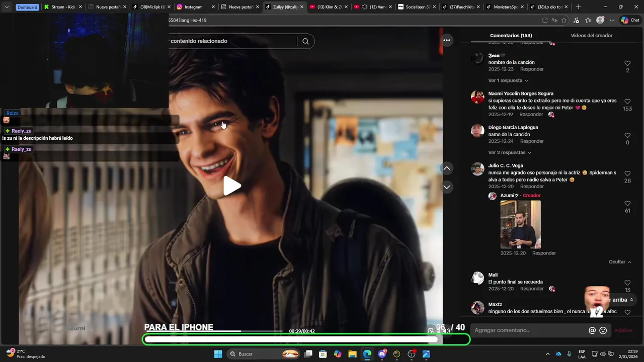This screenshot has height=362, width=644.
Task: Open the Dashboard tab
Action: tap(27, 7)
